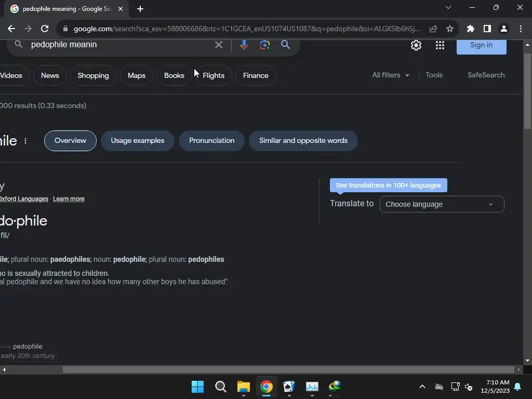Select the Finance filter chip

(256, 75)
